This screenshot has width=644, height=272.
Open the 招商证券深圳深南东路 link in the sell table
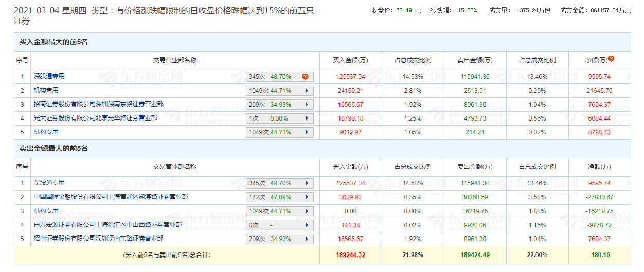98,239
